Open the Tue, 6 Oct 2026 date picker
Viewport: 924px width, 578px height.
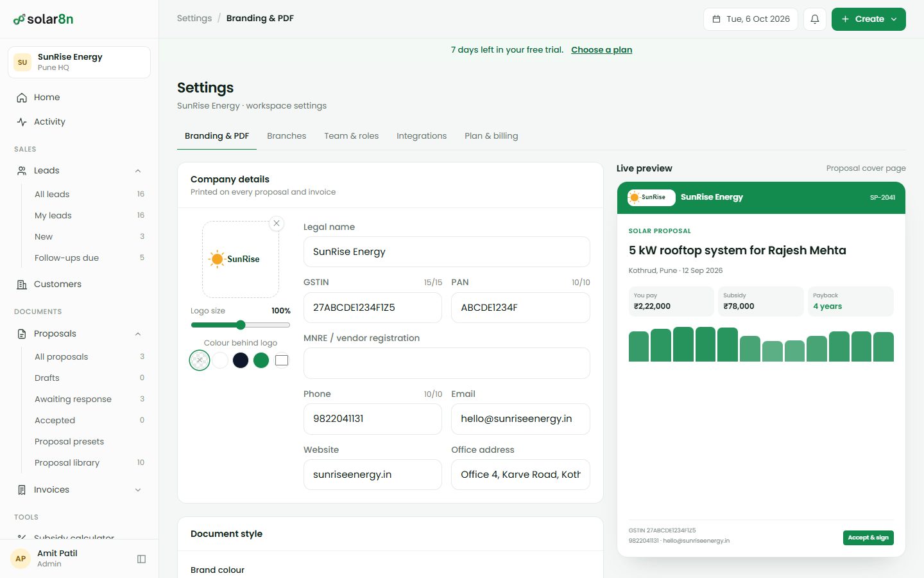coord(751,19)
